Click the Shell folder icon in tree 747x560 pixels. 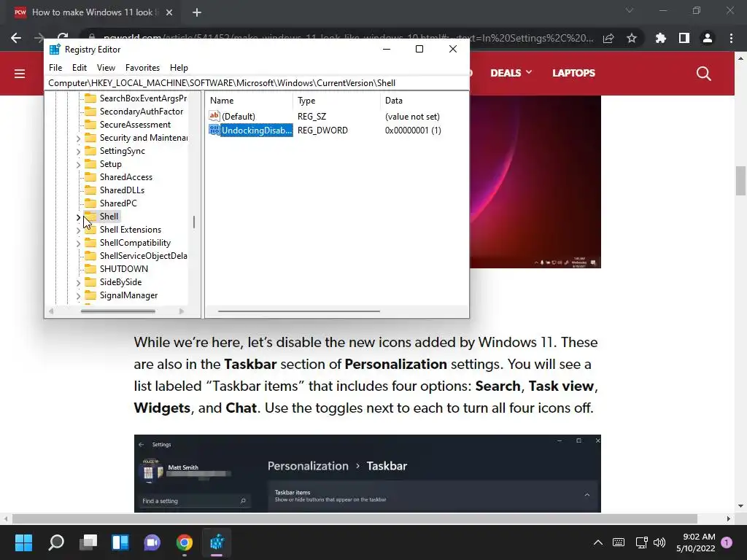tap(90, 216)
